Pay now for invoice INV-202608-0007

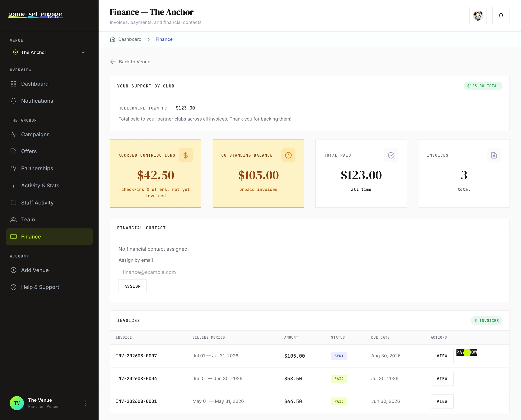point(467,352)
